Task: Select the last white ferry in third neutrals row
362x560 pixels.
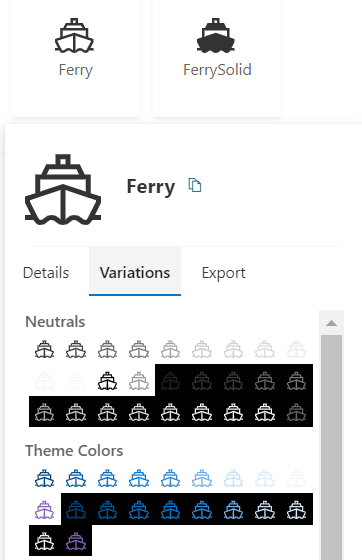Action: 265,412
